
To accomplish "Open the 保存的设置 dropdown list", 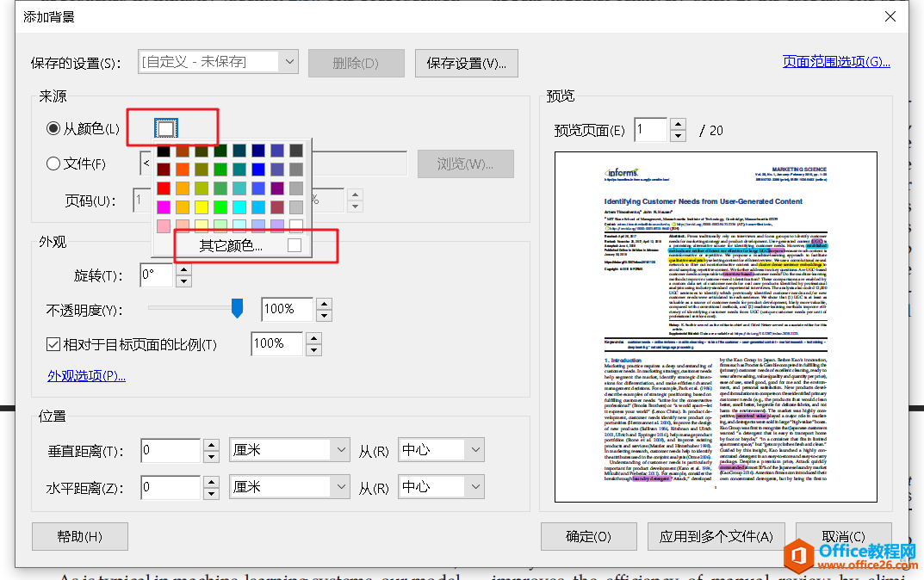I will [x=288, y=62].
